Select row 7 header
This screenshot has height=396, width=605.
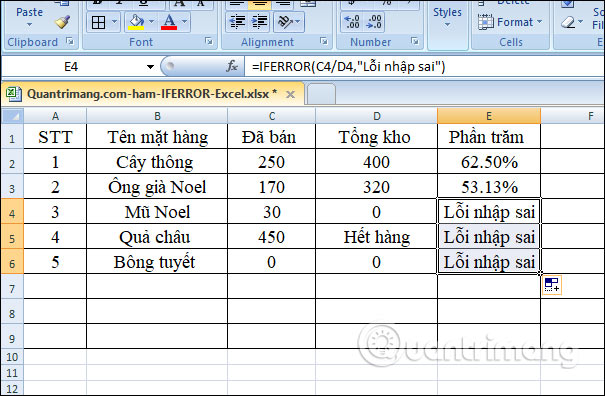[12, 287]
